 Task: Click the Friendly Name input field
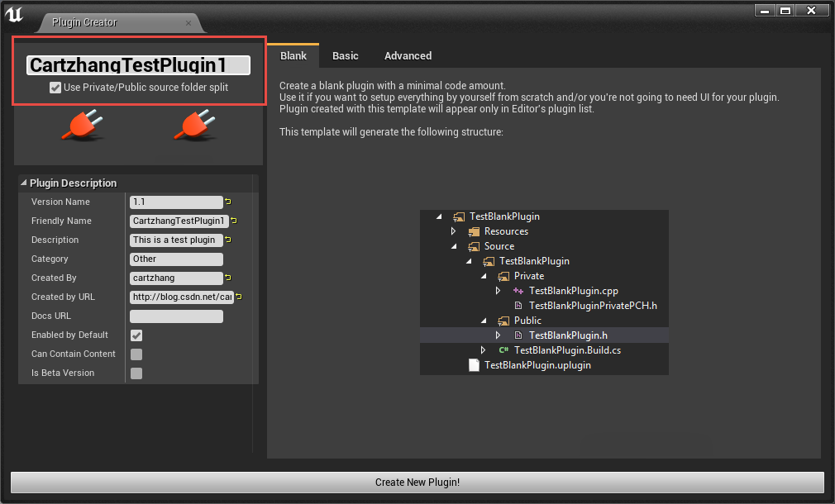(x=179, y=221)
